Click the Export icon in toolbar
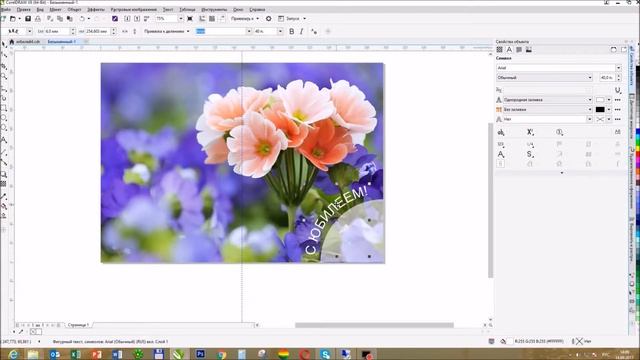This screenshot has width=640, height=360. coord(137,19)
